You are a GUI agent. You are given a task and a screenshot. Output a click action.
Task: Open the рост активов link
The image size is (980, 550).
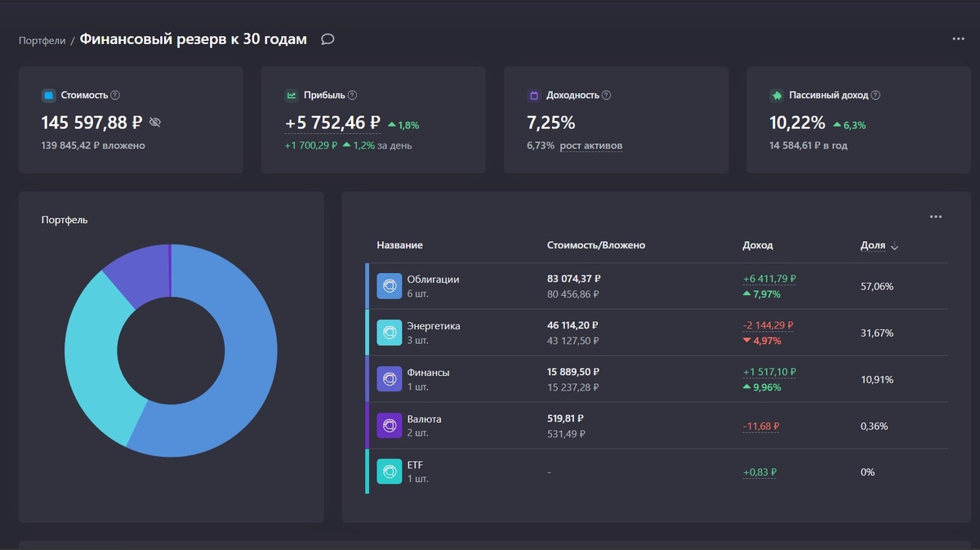tap(590, 145)
